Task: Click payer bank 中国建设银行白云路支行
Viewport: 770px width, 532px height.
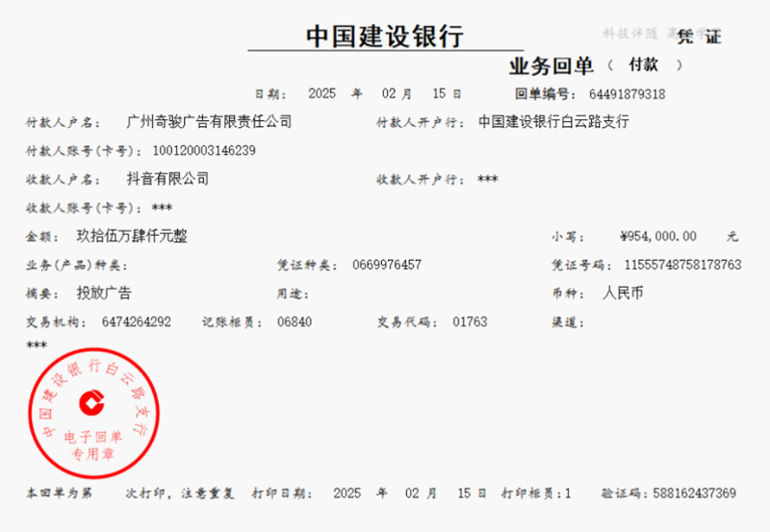Action: [x=555, y=123]
